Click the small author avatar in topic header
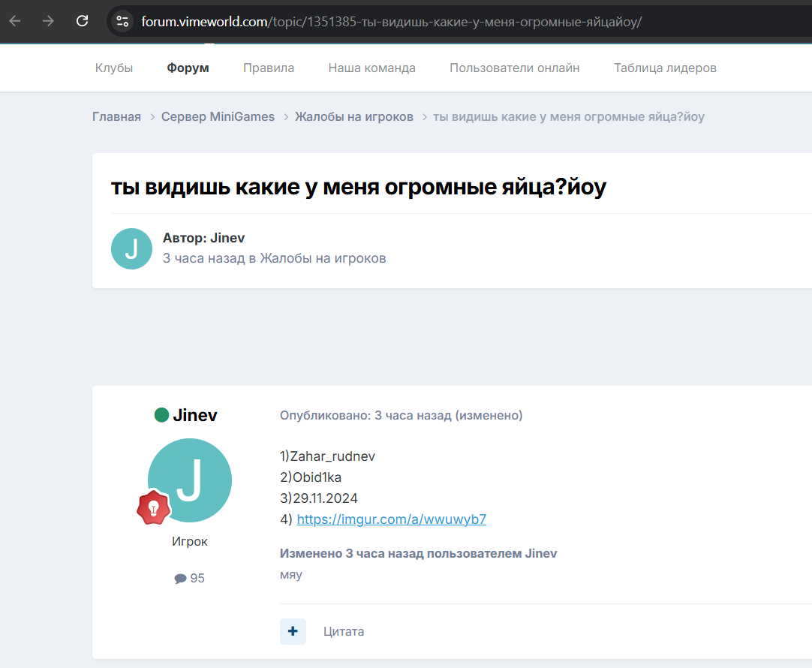Screen dimensions: 812x668 (131, 248)
